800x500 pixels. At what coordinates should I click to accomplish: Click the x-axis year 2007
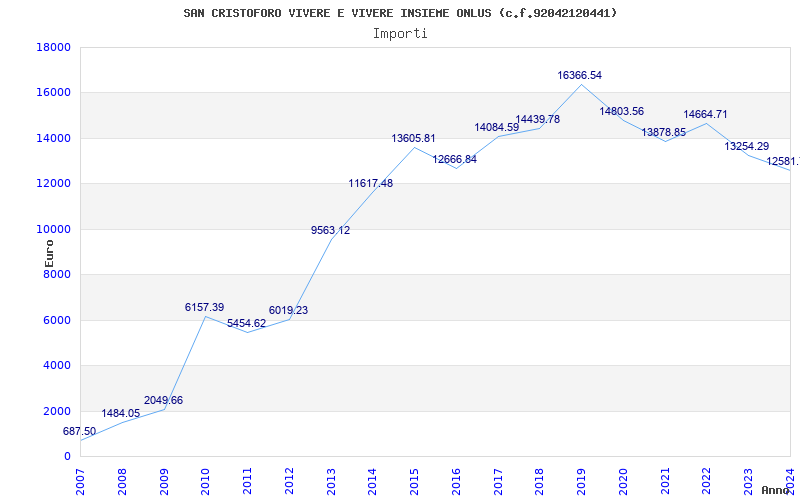click(x=80, y=482)
